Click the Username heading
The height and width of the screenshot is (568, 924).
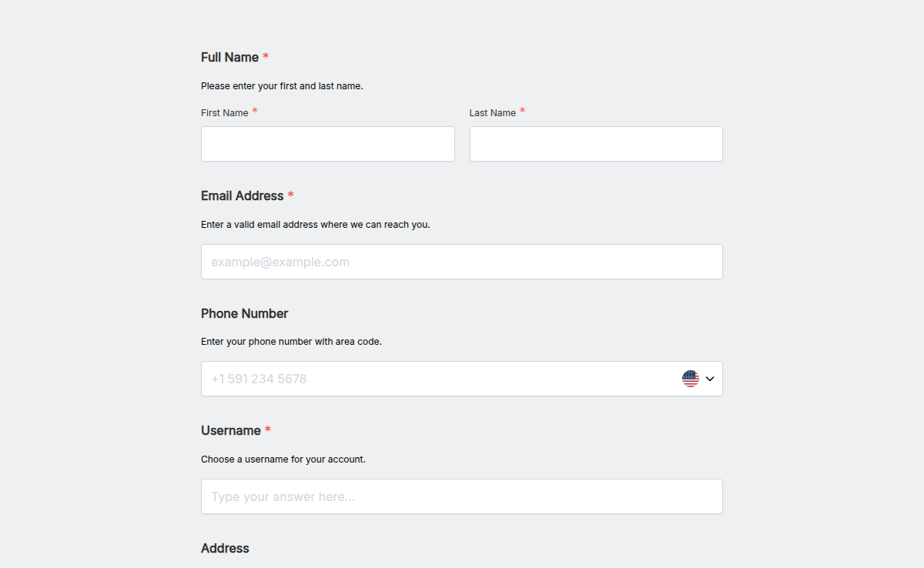tap(228, 430)
